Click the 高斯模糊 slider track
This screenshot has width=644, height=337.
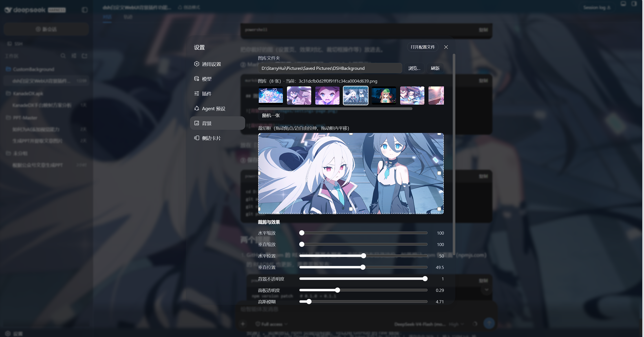363,302
